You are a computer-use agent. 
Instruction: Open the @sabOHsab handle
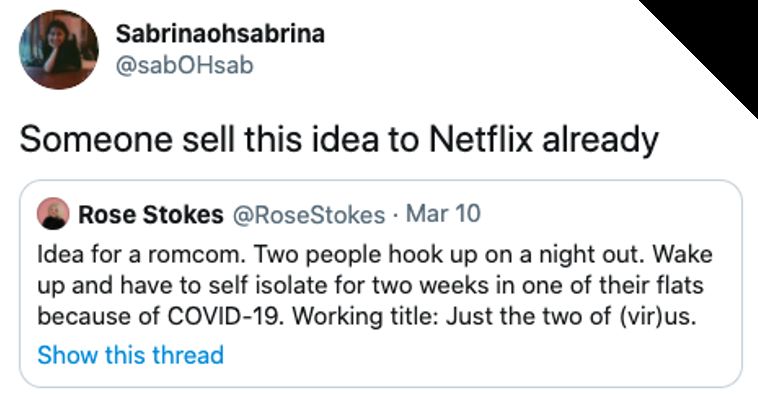pyautogui.click(x=184, y=65)
